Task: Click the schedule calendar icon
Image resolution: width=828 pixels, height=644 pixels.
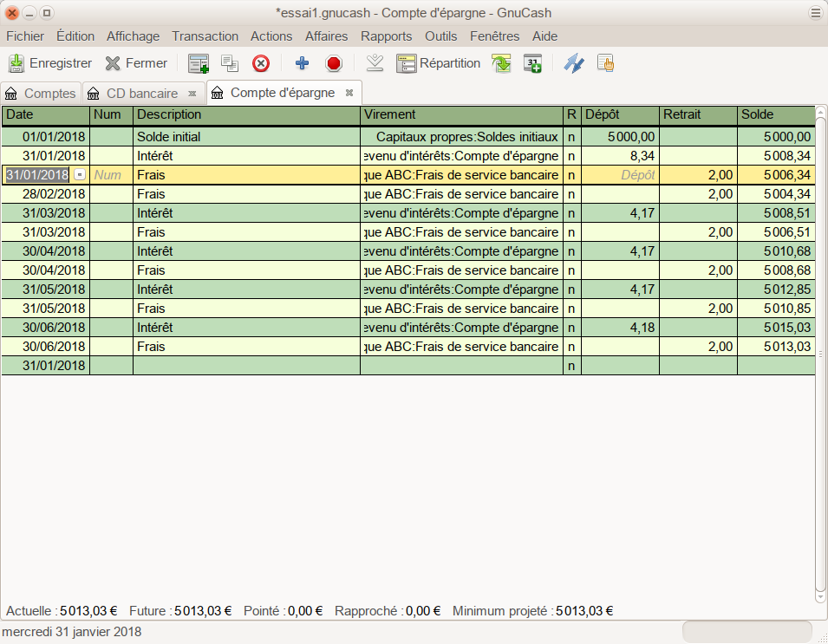Action: 532,63
